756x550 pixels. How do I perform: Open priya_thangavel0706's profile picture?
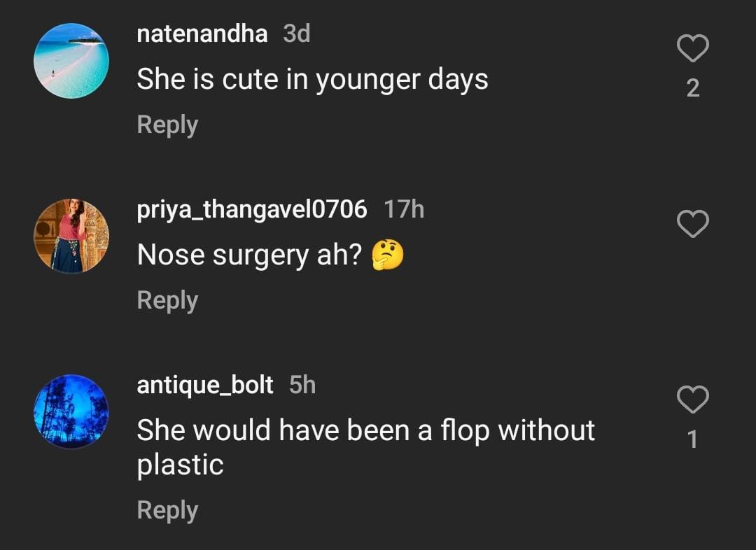tap(71, 236)
